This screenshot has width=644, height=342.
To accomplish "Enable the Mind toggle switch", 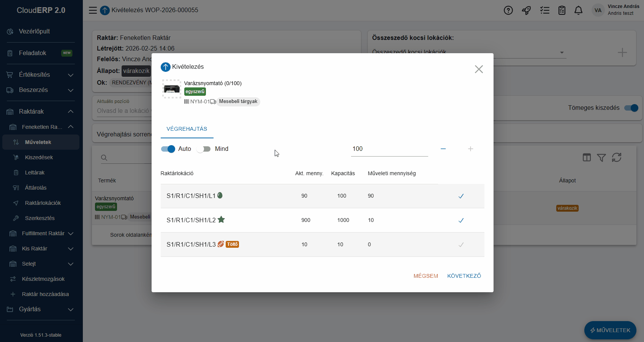I will click(204, 149).
